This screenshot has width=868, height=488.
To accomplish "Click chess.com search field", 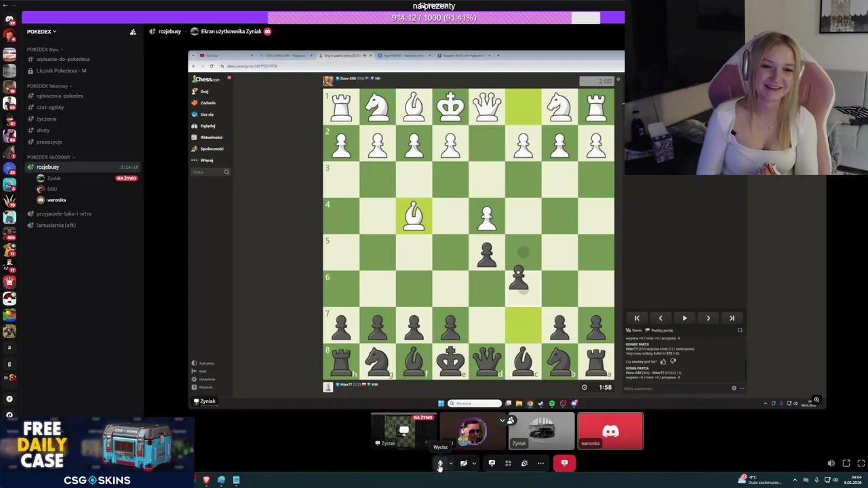I will pyautogui.click(x=210, y=172).
